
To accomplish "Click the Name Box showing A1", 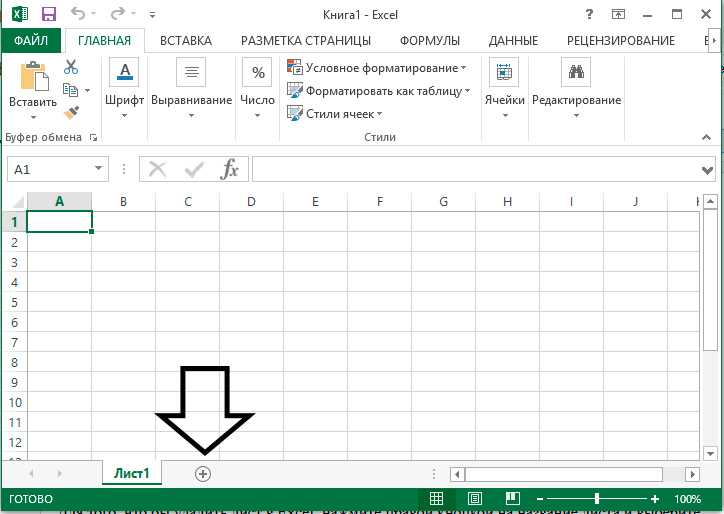I will pyautogui.click(x=49, y=169).
